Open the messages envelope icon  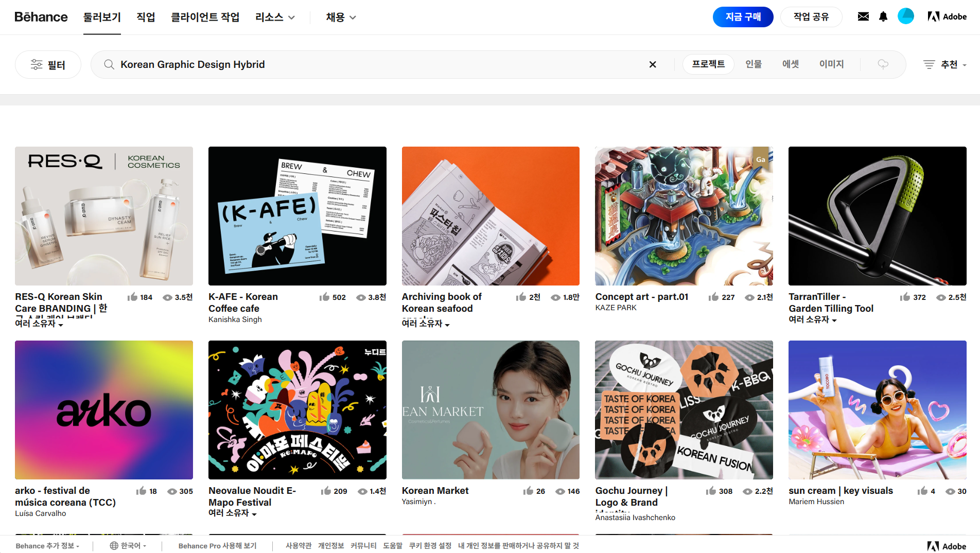[x=863, y=16]
